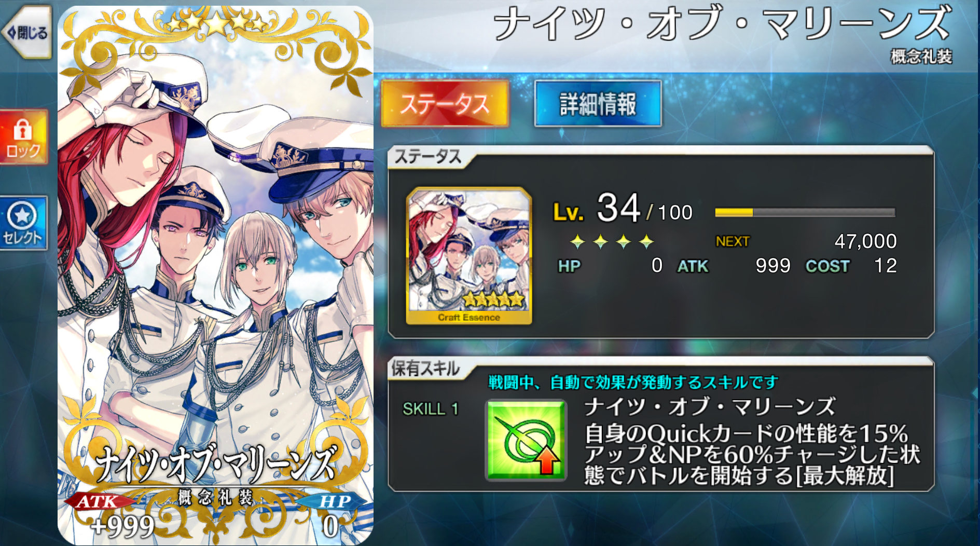Viewport: 980px width, 546px height.
Task: Open the 詳細情報 tab
Action: [x=598, y=103]
